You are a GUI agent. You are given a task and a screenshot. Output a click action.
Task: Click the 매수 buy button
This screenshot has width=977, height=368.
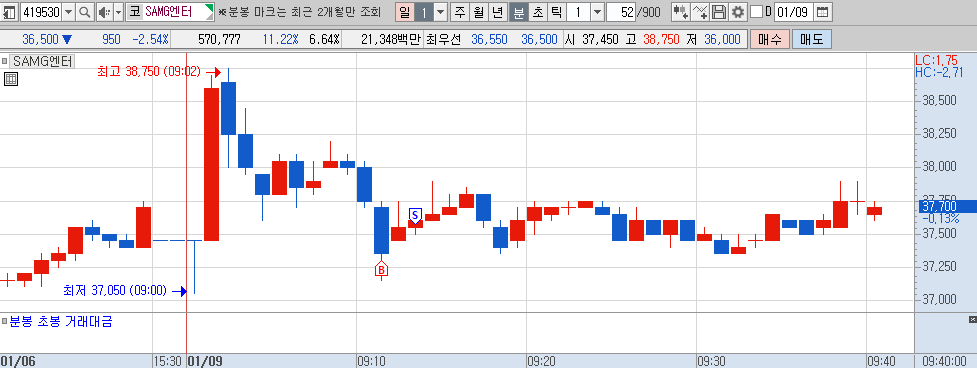(x=770, y=40)
